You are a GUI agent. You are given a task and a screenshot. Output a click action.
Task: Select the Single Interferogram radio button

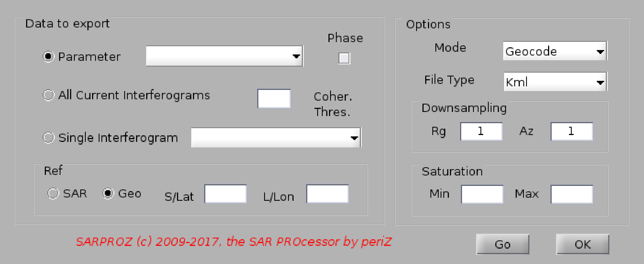pos(49,137)
